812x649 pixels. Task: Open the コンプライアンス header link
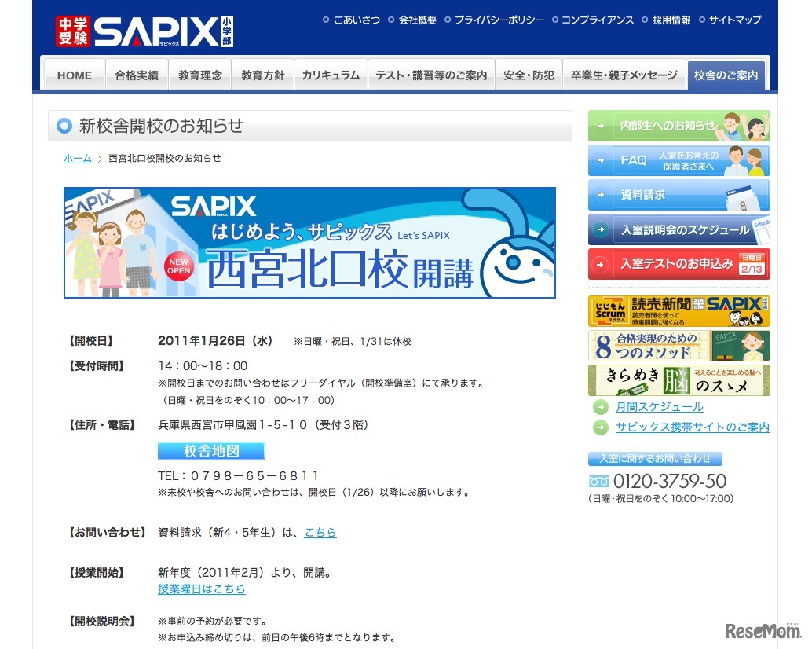click(598, 20)
